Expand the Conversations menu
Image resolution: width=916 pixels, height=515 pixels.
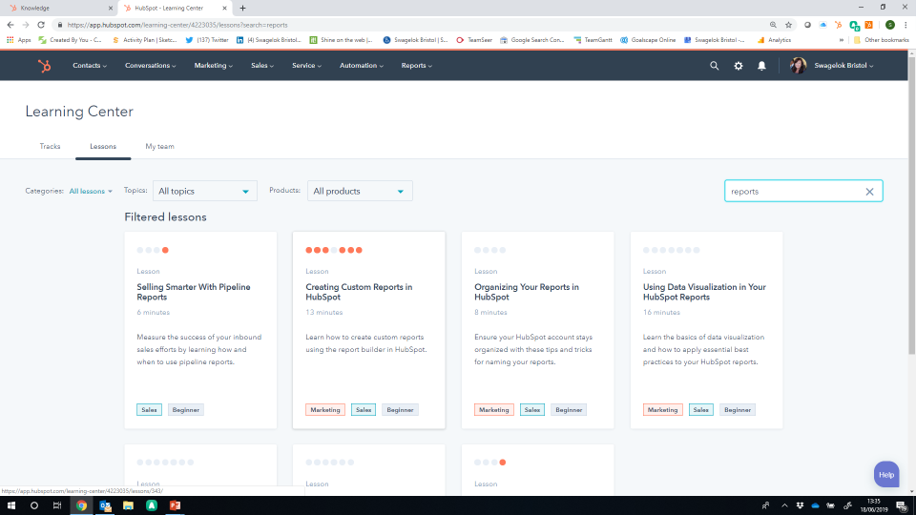(x=150, y=66)
